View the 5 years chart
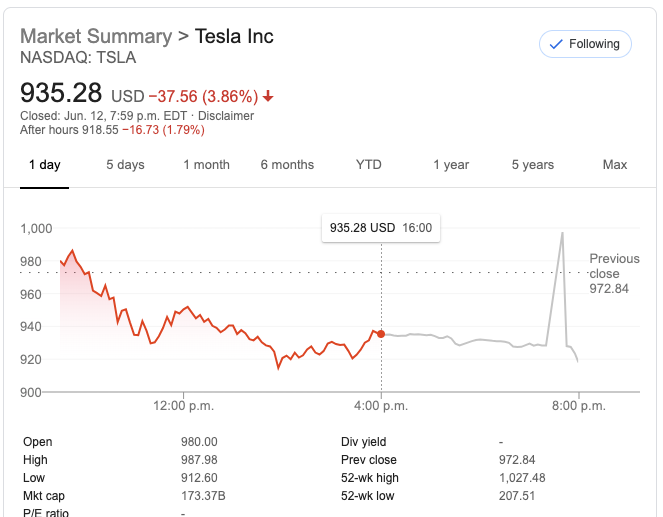Screen dimensions: 663x517 click(x=532, y=165)
